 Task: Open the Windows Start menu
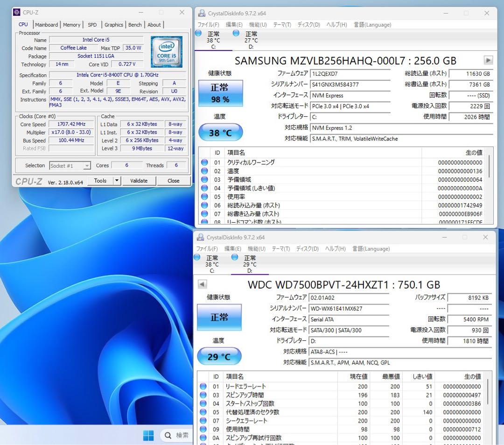pos(148,435)
